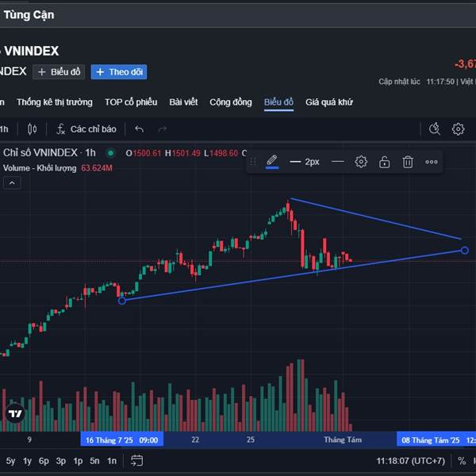476x476 pixels.
Task: Select the 6p time range
Action: click(x=44, y=461)
